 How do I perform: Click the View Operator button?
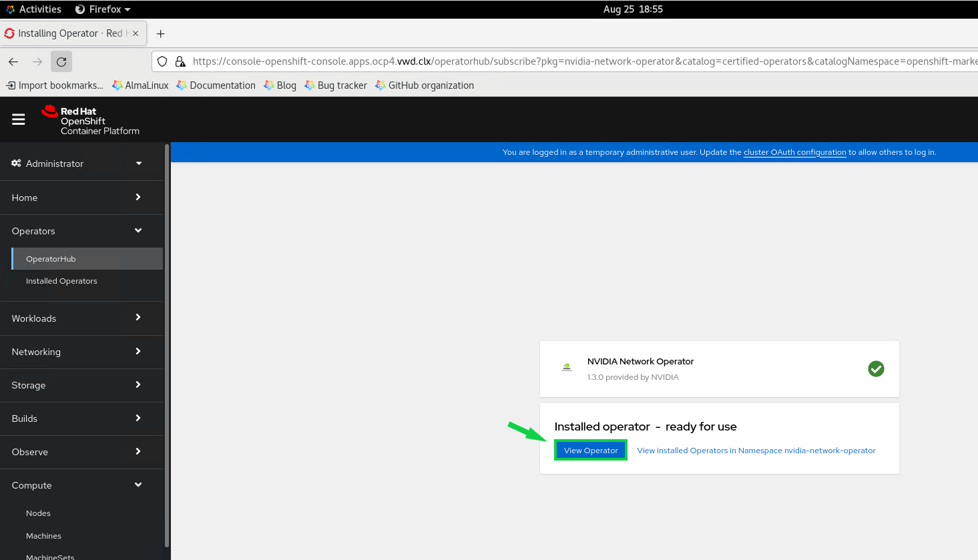(591, 451)
